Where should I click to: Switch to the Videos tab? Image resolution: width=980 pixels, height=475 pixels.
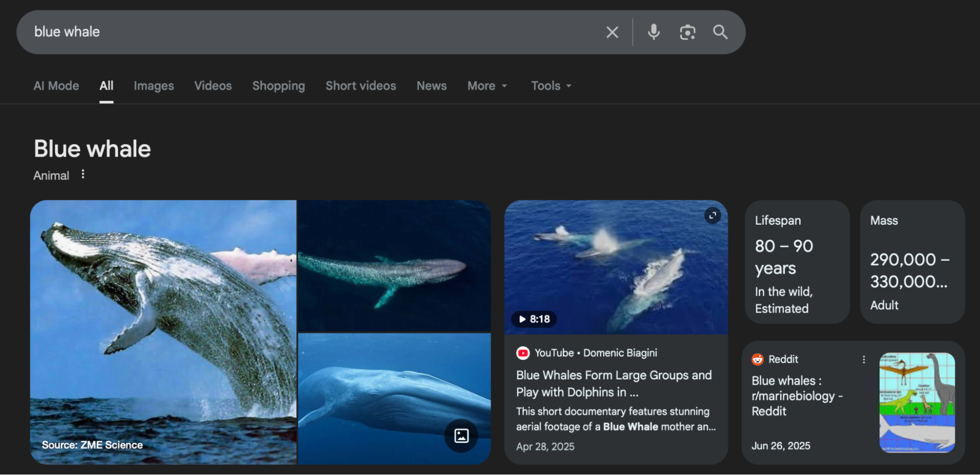pos(213,86)
